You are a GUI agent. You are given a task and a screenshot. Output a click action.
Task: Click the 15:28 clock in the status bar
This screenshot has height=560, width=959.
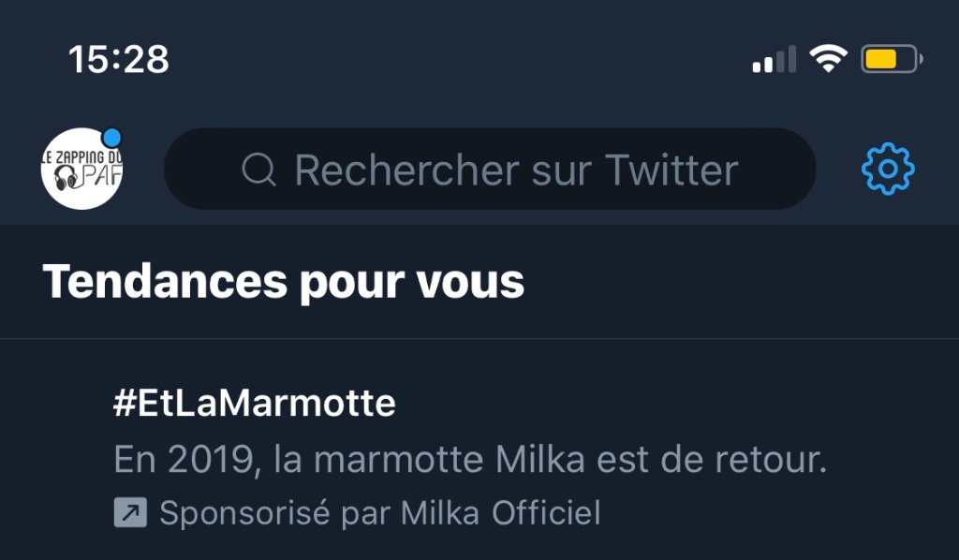click(x=119, y=59)
